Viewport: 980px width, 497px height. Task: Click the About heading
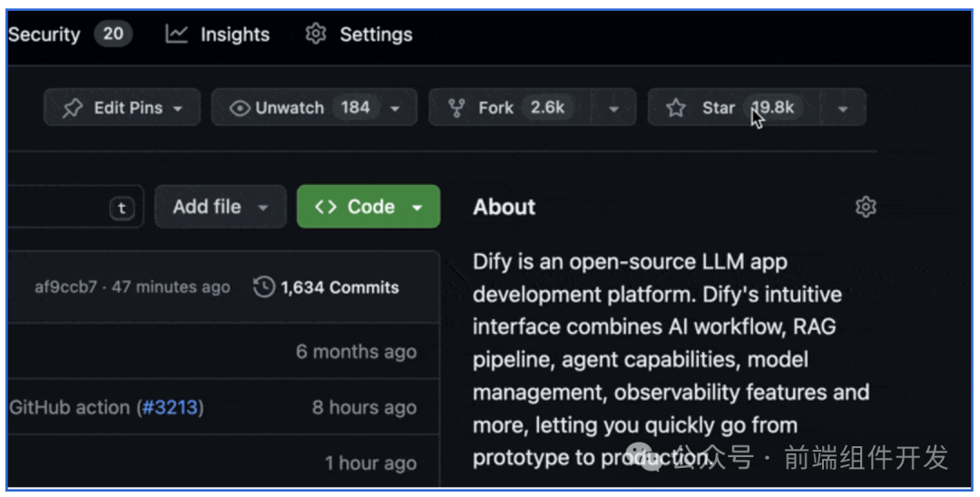(504, 207)
